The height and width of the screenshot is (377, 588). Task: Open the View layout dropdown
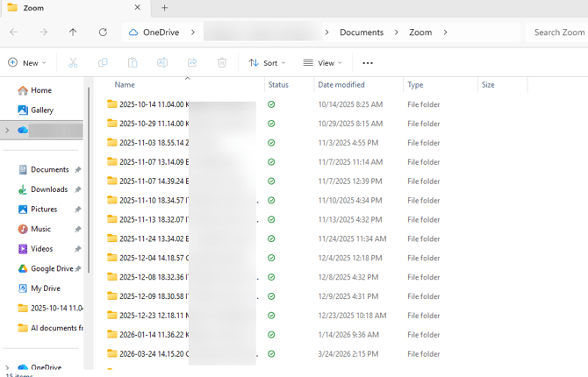click(x=322, y=63)
